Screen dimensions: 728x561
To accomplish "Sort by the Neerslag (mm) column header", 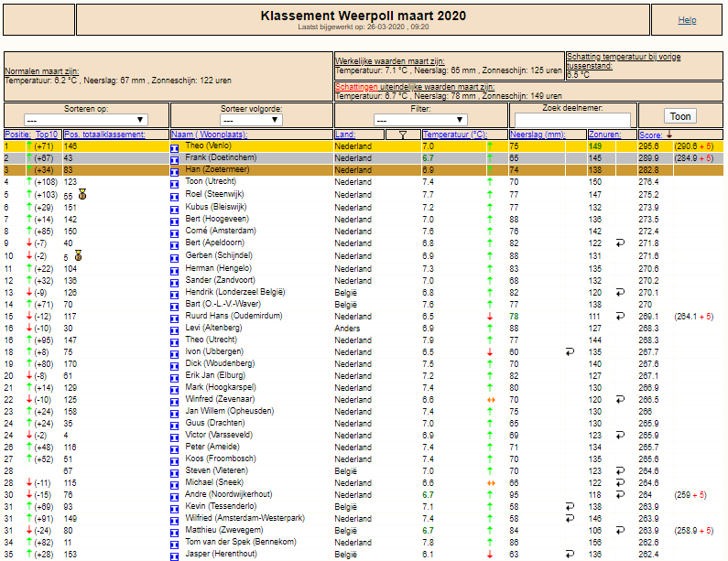I will point(538,135).
